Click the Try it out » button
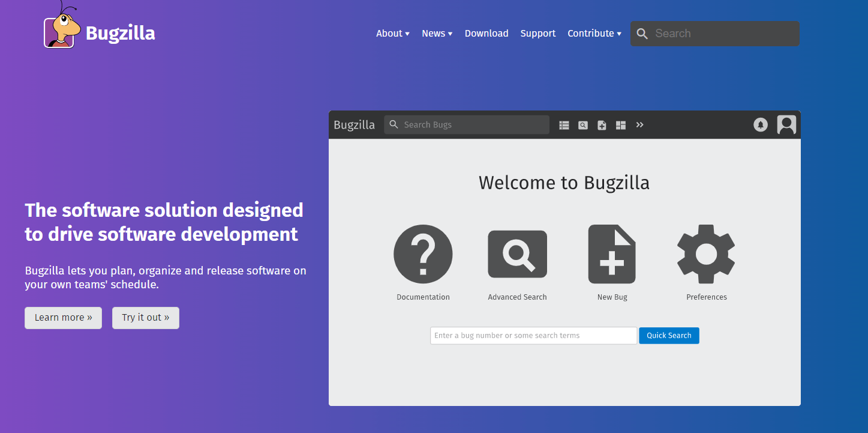 [x=146, y=318]
